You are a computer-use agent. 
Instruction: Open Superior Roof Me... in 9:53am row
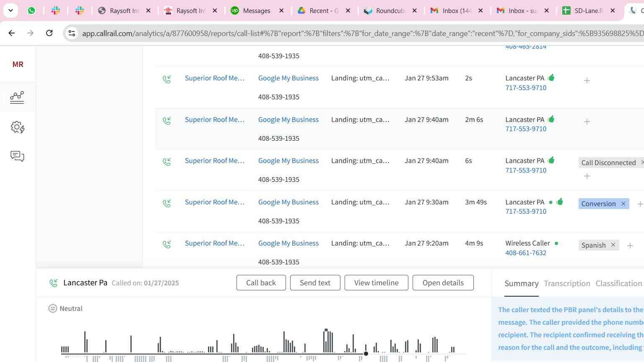click(x=214, y=78)
